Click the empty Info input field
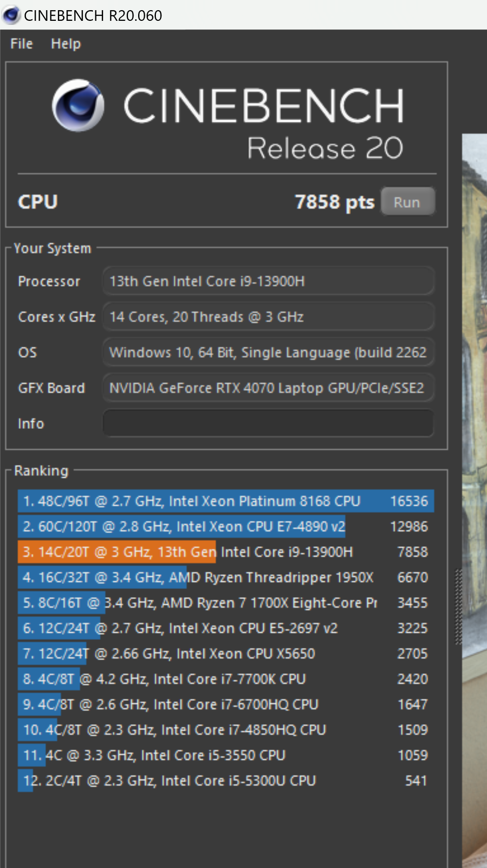This screenshot has height=868, width=487. [x=268, y=423]
